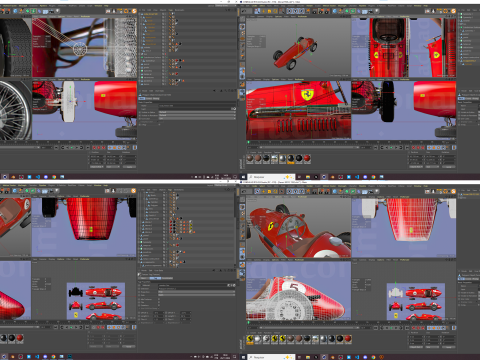This screenshot has width=480, height=360.
Task: Click the Spline Pen icon in top-right window toolbar
Action: [340, 11]
